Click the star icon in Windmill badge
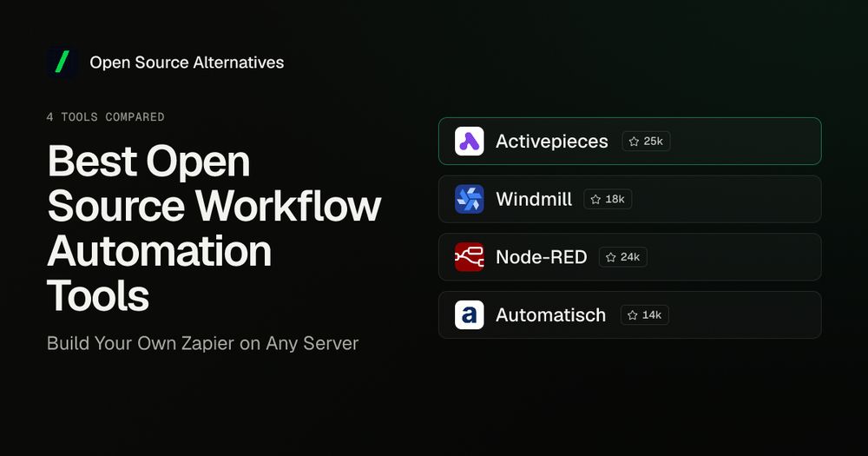Screen dimensions: 868x456 (x=595, y=199)
